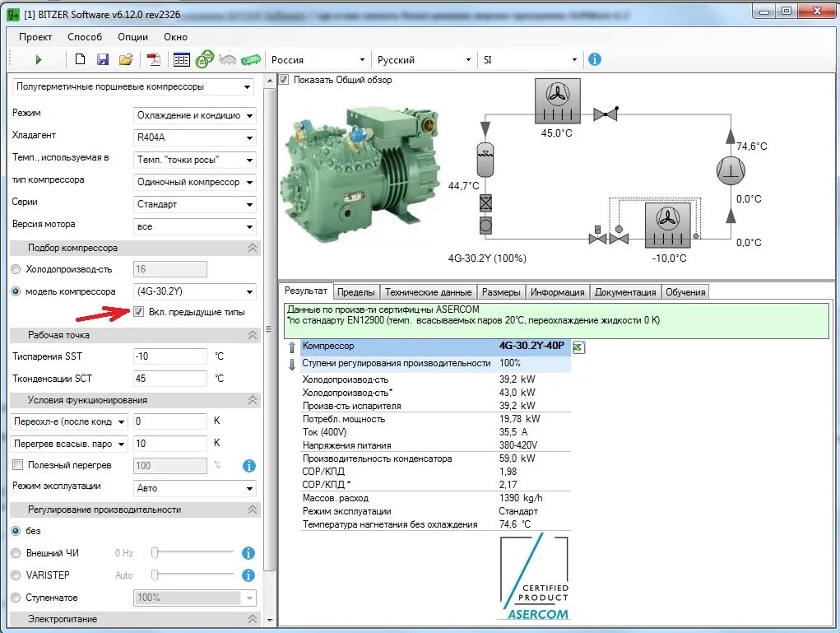The image size is (840, 633).
Task: Click the evaporator fan icon in the diagram
Action: tap(667, 226)
